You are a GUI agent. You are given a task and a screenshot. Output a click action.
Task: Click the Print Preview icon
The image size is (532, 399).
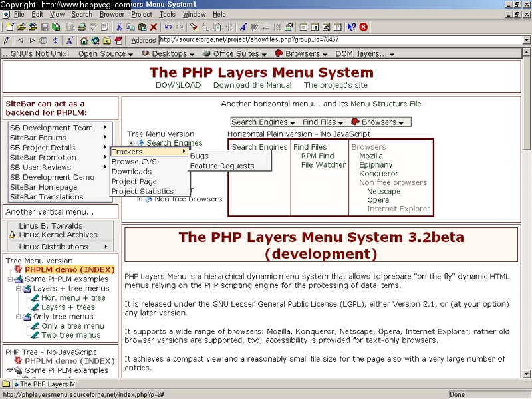(70, 27)
